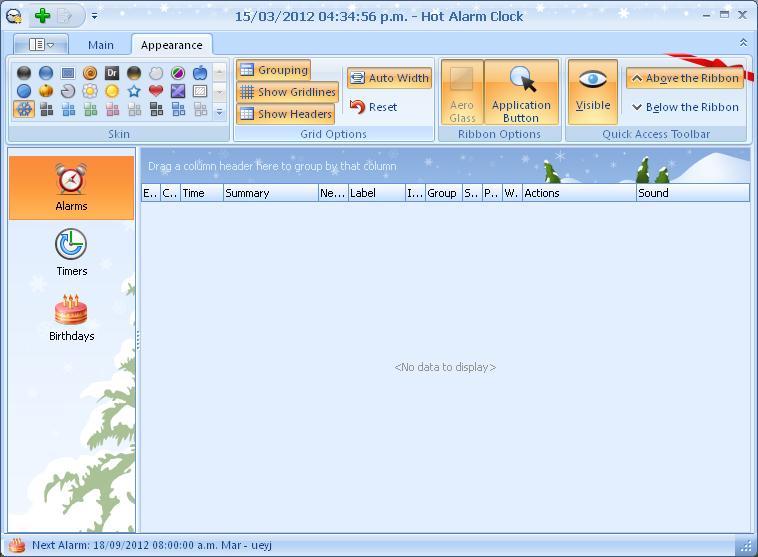Toggle Show Headers

286,114
